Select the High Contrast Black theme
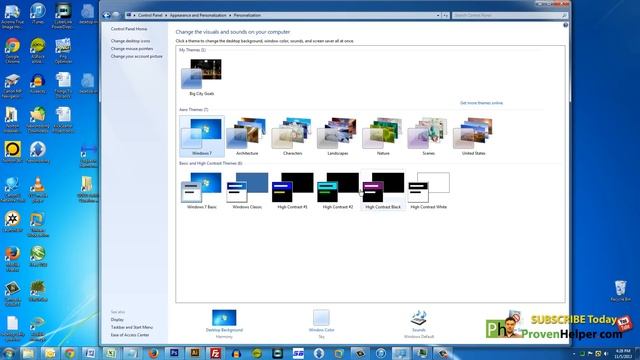The height and width of the screenshot is (360, 640). (x=383, y=190)
